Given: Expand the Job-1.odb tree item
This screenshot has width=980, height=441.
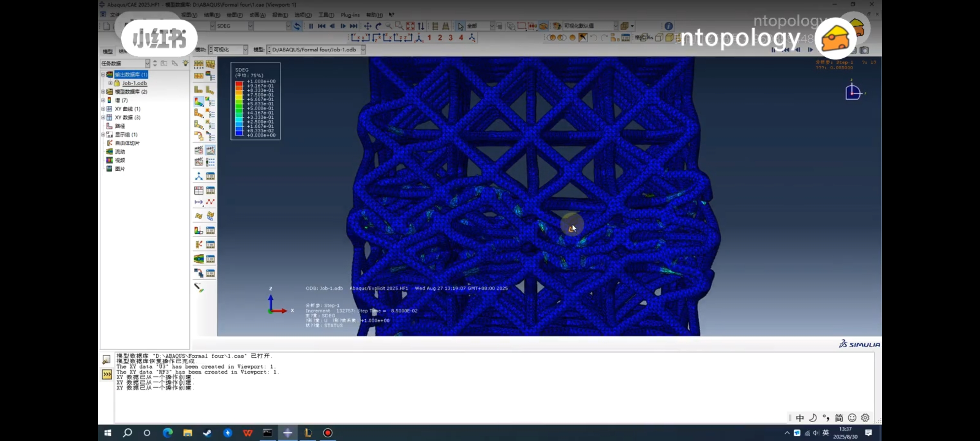Looking at the screenshot, I should 111,83.
